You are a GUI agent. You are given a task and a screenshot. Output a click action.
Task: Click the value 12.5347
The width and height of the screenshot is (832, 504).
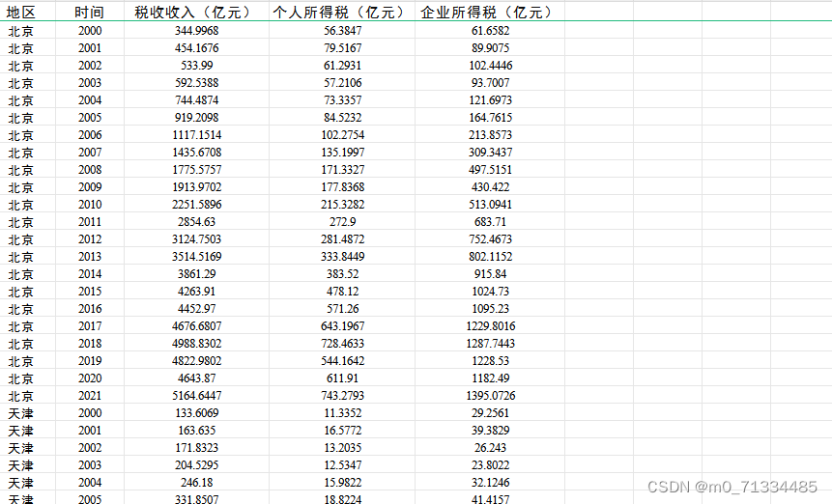pos(343,465)
